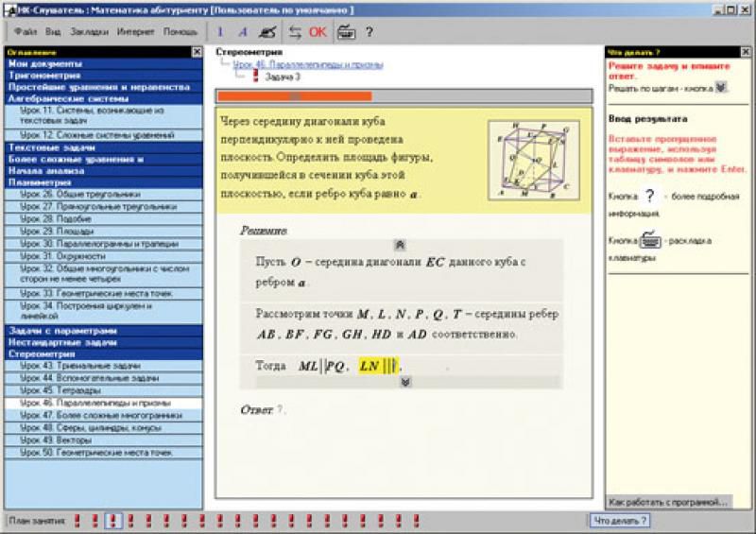Show next solution step with down chevron

tap(404, 382)
